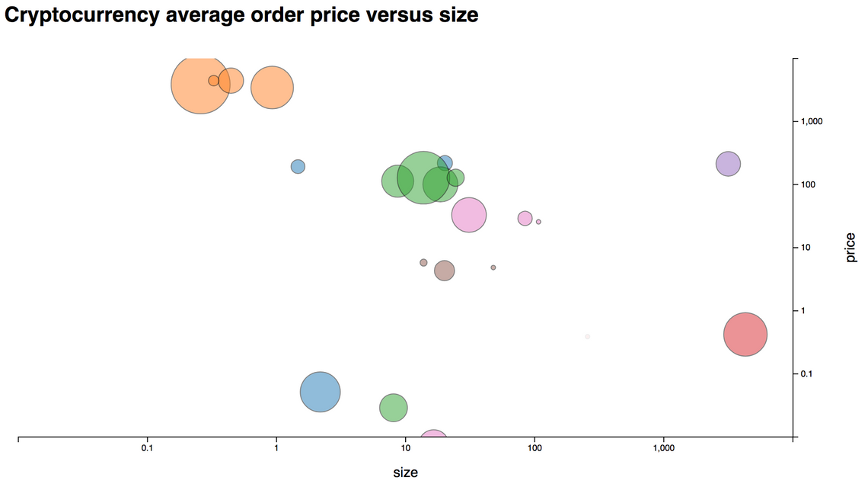Select the purple bubble on the right
Screen dimensions: 868x503
729,163
